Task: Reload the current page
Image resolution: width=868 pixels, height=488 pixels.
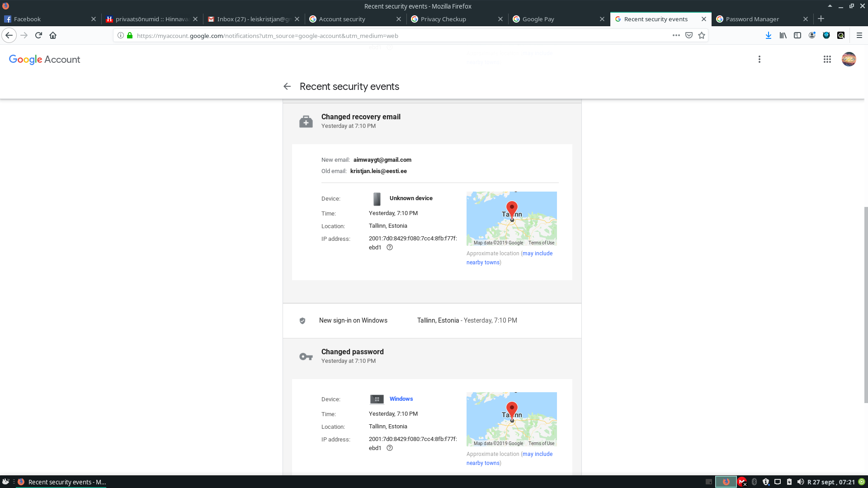Action: pyautogui.click(x=38, y=35)
